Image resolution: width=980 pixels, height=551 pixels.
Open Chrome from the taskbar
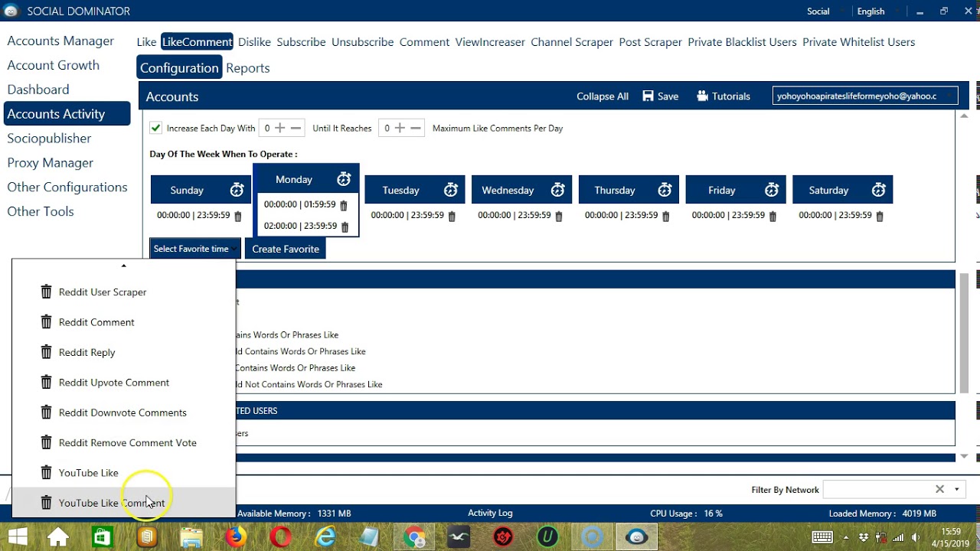point(415,537)
